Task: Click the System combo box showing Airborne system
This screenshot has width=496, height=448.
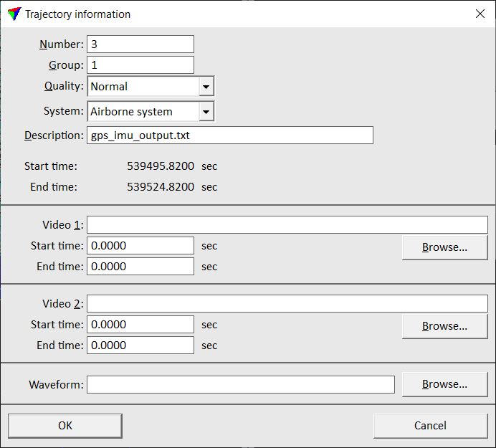Action: pyautogui.click(x=143, y=112)
